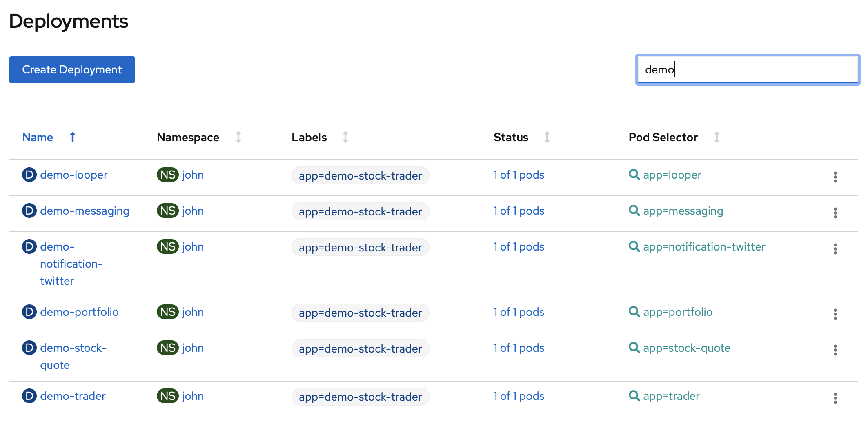Click the Name column ascending sort arrow
The image size is (868, 426).
[x=73, y=137]
